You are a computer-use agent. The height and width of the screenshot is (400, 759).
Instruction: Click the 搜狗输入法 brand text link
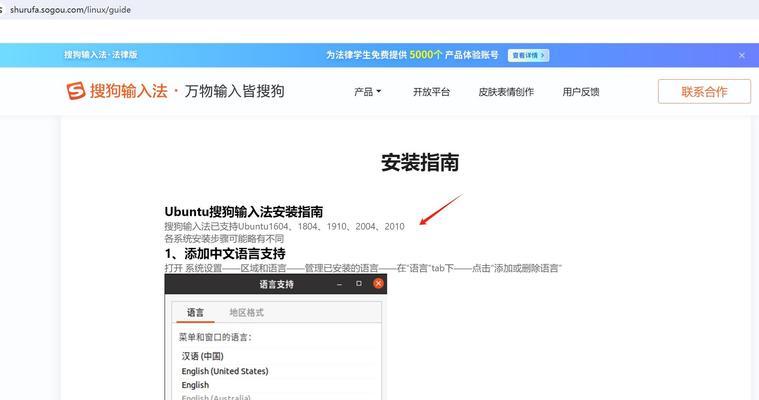pos(128,91)
